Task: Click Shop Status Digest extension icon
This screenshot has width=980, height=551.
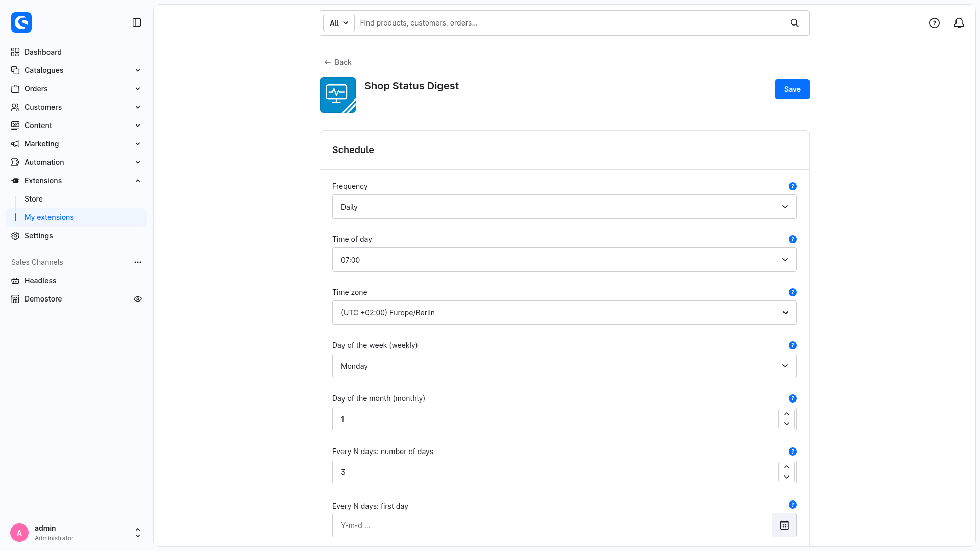Action: (338, 95)
